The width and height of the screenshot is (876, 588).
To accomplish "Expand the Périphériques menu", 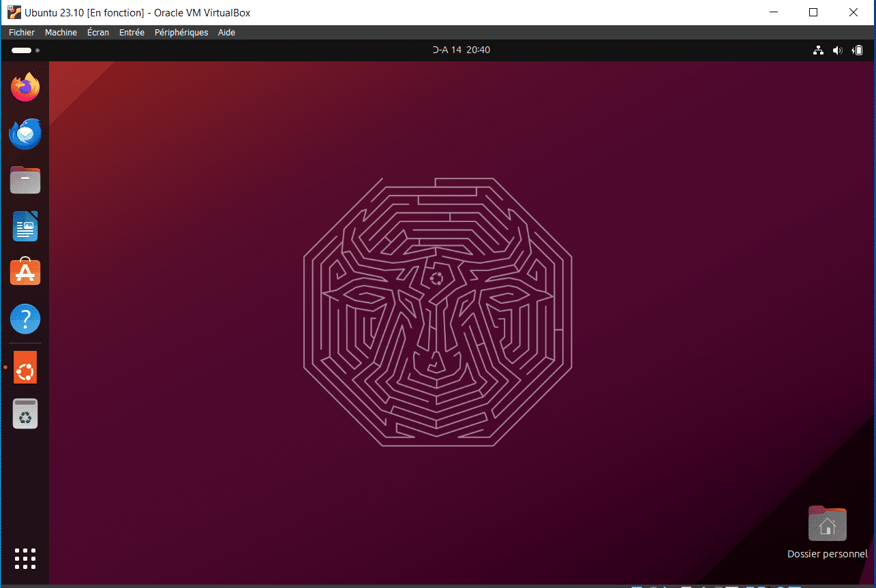I will point(181,32).
